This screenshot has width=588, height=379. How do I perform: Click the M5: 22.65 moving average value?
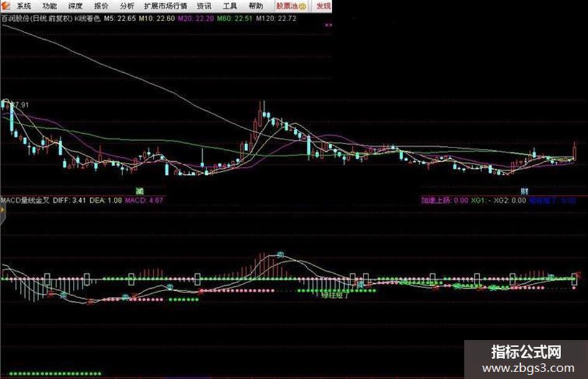pos(119,18)
